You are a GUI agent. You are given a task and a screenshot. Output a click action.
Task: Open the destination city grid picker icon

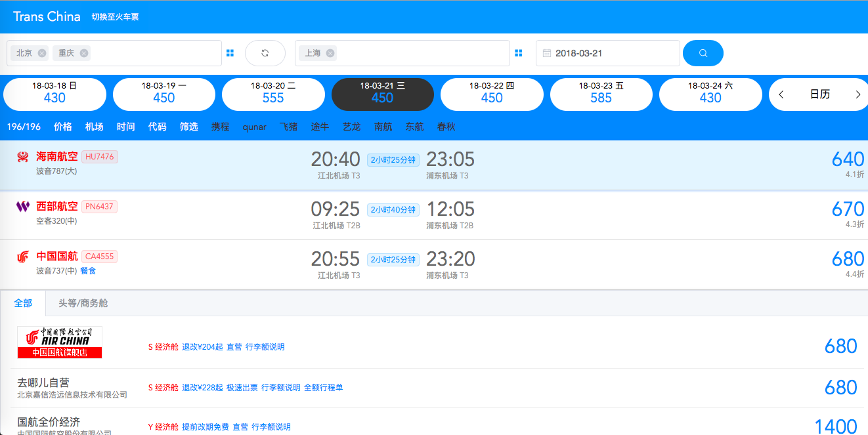519,53
